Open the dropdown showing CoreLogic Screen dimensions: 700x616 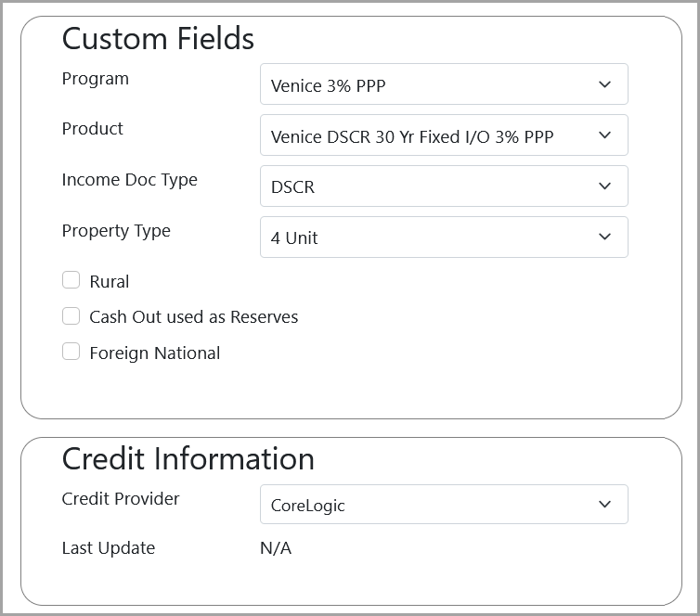427,505
